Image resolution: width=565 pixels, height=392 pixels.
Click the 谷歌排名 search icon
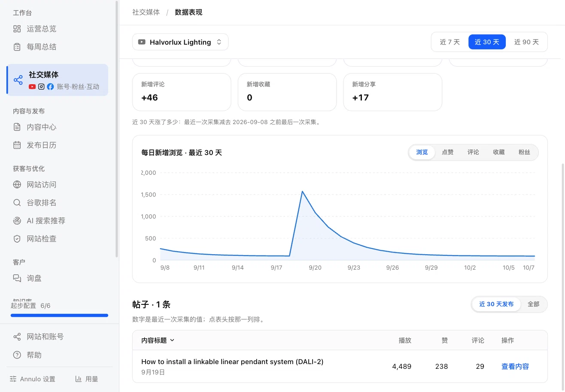click(17, 203)
